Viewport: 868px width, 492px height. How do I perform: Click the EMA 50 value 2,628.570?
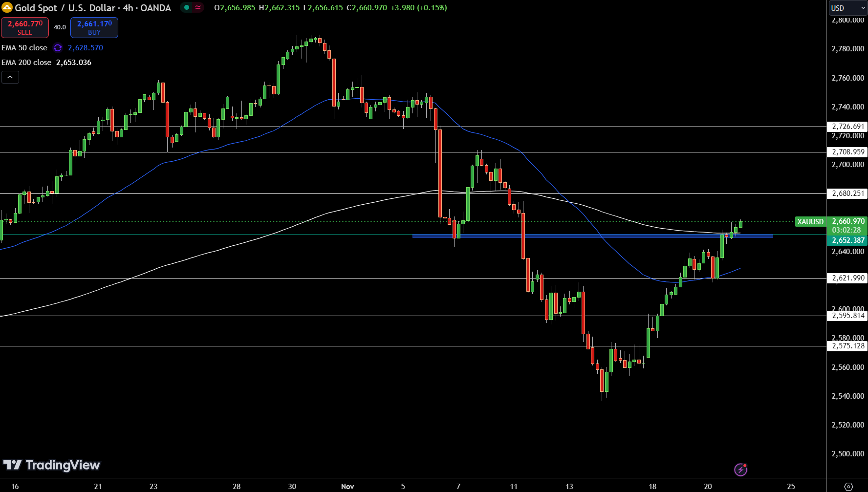pyautogui.click(x=86, y=48)
